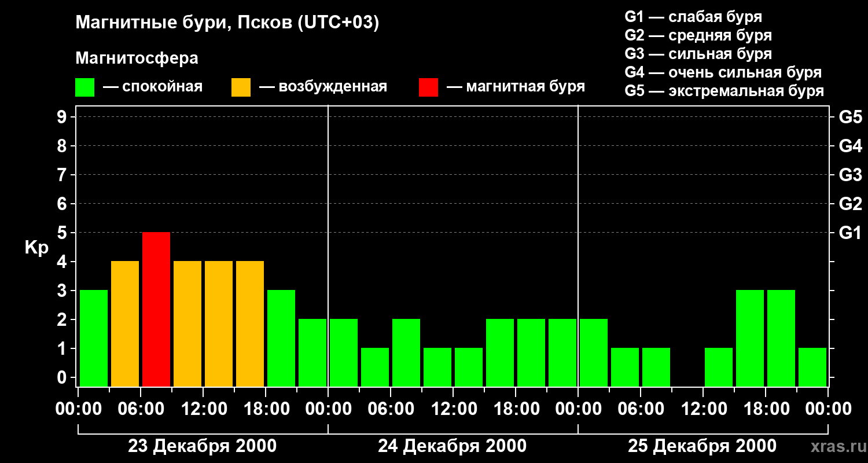Click the line 'G2 — средняя буря'

pyautogui.click(x=698, y=35)
